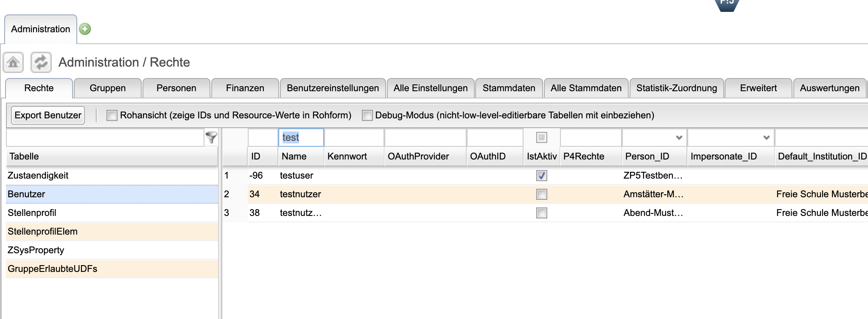Viewport: 868px width, 319px height.
Task: Toggle the IstAktiv filter checkbox in header
Action: [541, 137]
